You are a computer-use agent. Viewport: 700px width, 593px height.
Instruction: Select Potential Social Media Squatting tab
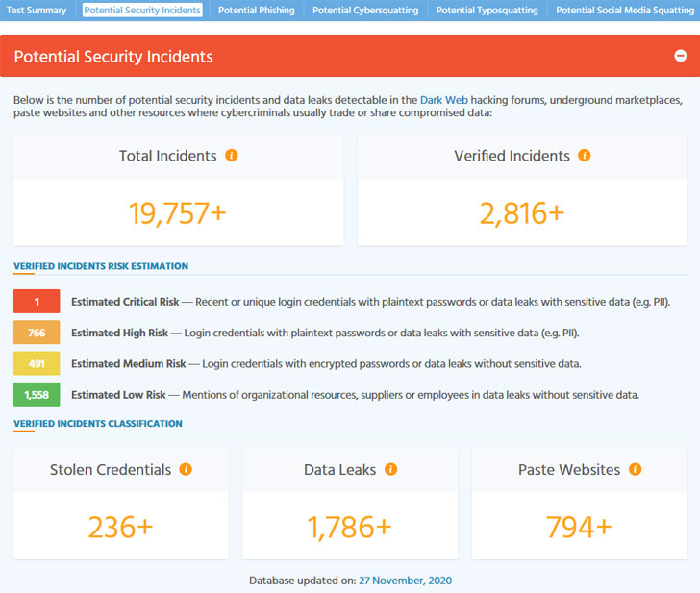pyautogui.click(x=625, y=11)
